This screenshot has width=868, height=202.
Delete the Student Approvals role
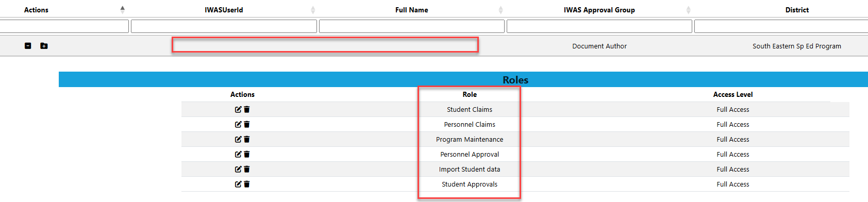point(247,184)
